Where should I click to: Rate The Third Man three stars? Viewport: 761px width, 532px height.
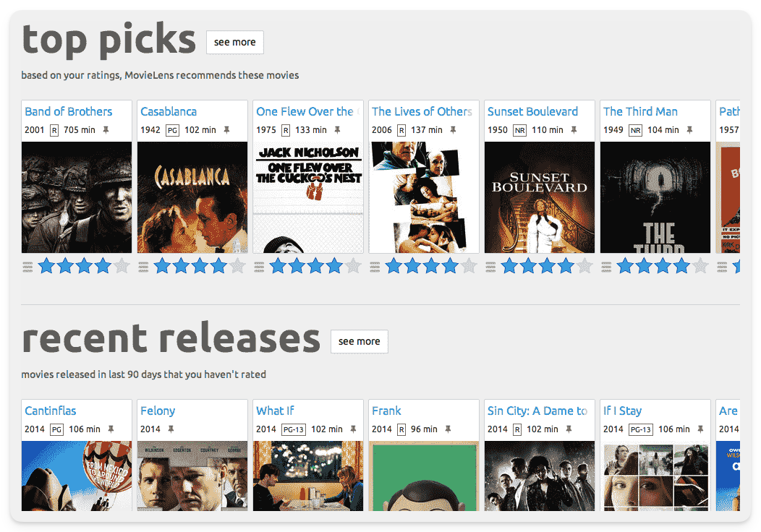point(663,266)
